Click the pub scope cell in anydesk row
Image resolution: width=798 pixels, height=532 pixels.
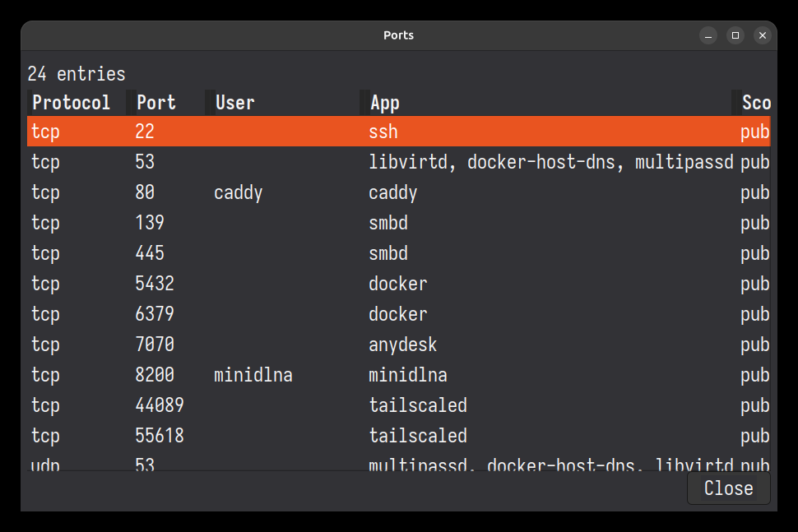point(755,345)
